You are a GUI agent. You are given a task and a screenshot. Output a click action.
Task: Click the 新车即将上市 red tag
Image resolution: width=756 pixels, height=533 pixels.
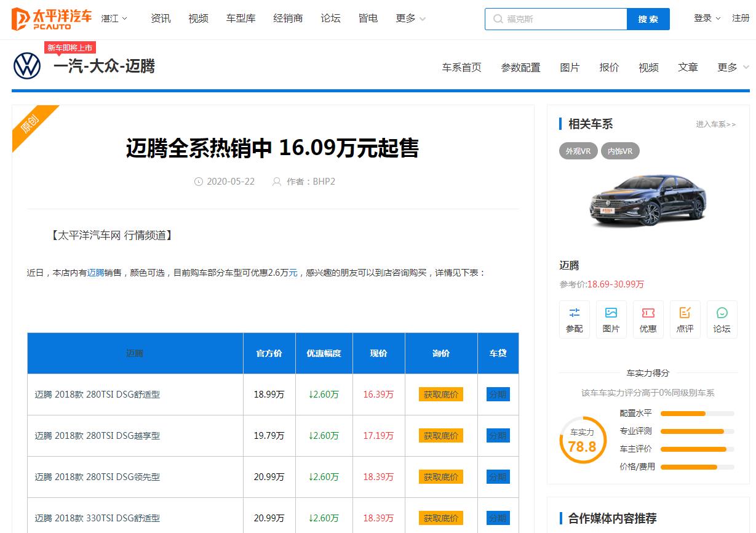coord(70,48)
